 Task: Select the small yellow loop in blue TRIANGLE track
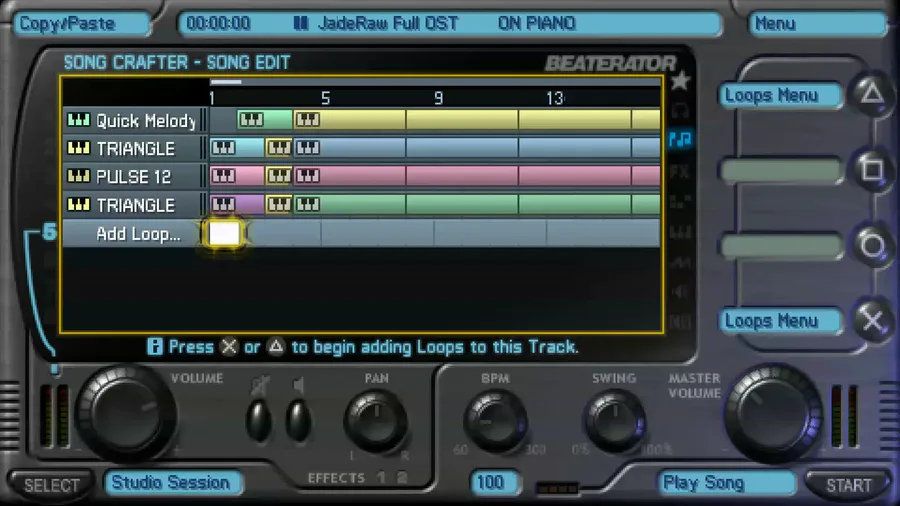[x=278, y=147]
